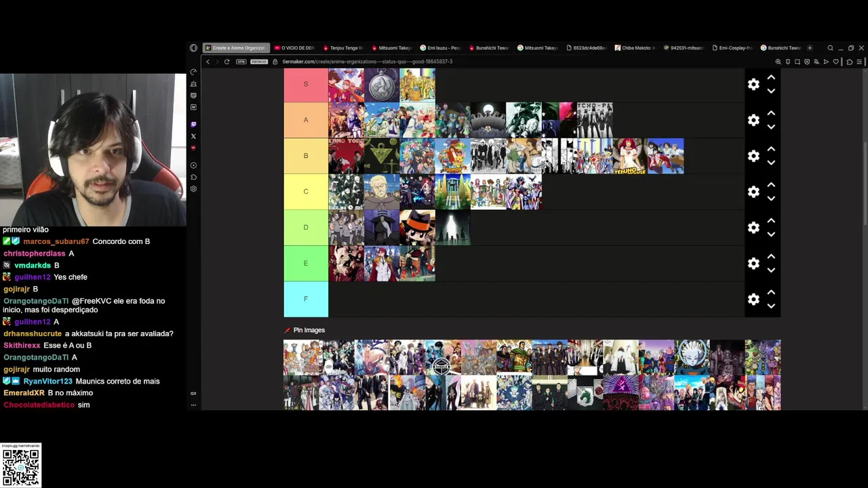Open Extensions cube icon in sidebar
This screenshot has width=868, height=488.
pos(193,177)
